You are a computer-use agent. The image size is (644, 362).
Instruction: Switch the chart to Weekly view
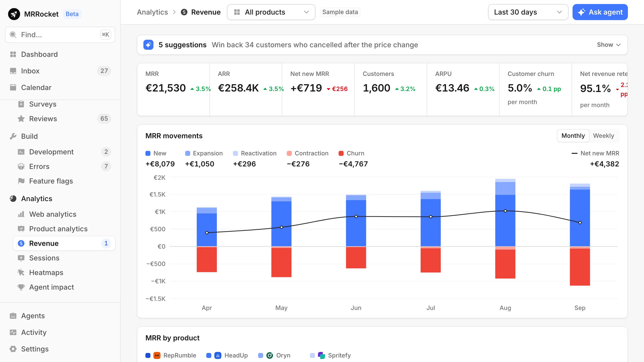603,136
